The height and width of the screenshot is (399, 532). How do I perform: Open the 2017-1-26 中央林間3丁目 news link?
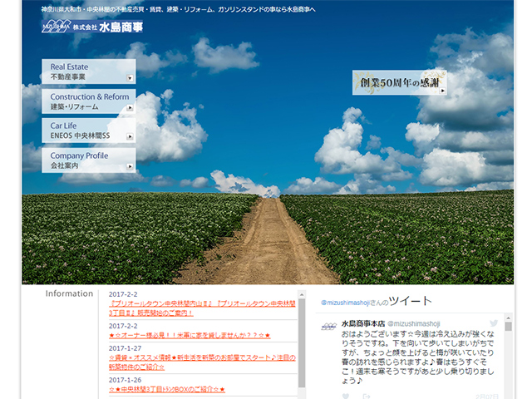[x=167, y=388]
